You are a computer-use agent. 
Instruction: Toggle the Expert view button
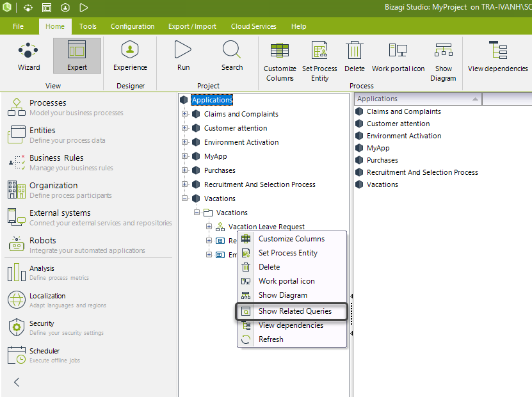(x=77, y=55)
